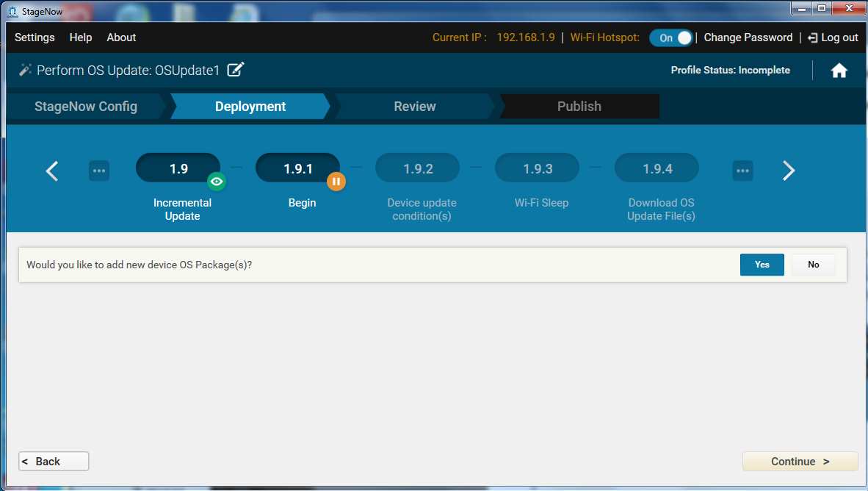Select No for adding OS packages
868x491 pixels.
[813, 265]
